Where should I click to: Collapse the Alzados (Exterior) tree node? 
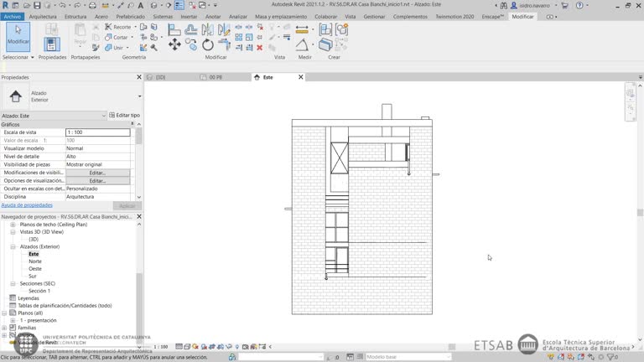pyautogui.click(x=13, y=247)
